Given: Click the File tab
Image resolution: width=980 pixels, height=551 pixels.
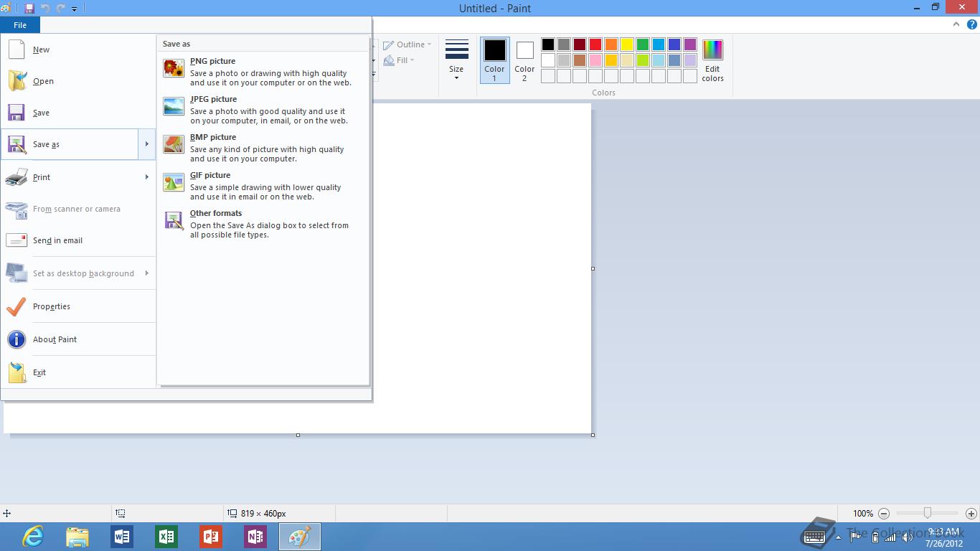Looking at the screenshot, I should (x=20, y=25).
